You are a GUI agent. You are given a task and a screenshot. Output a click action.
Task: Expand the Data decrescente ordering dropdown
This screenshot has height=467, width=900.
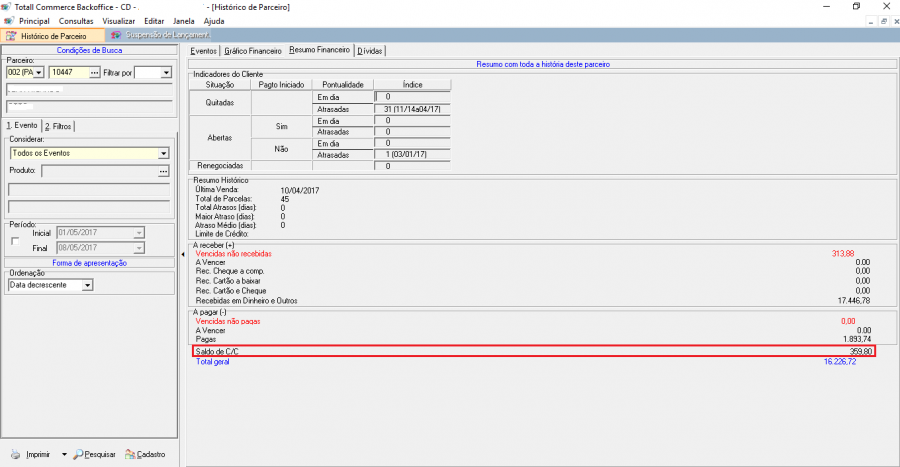87,285
